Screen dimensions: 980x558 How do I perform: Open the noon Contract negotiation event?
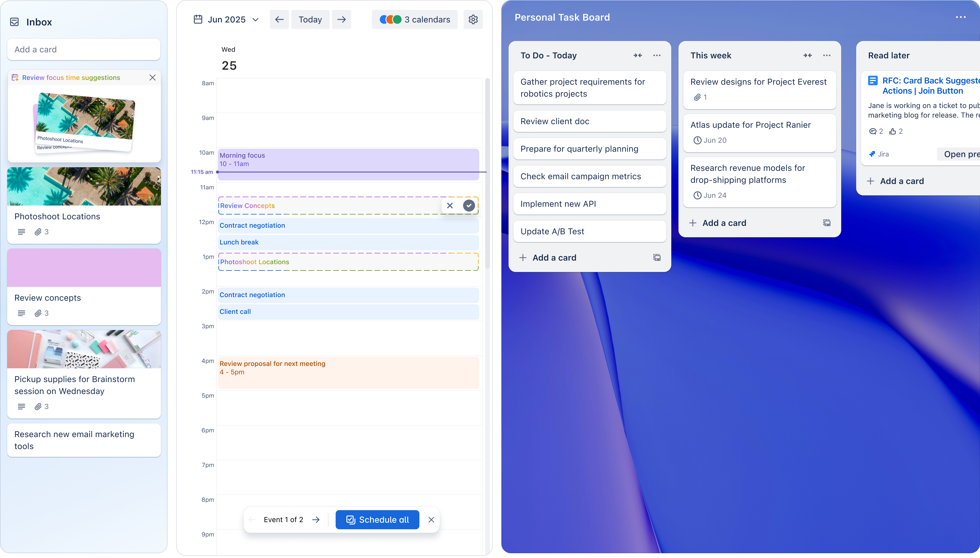click(348, 226)
